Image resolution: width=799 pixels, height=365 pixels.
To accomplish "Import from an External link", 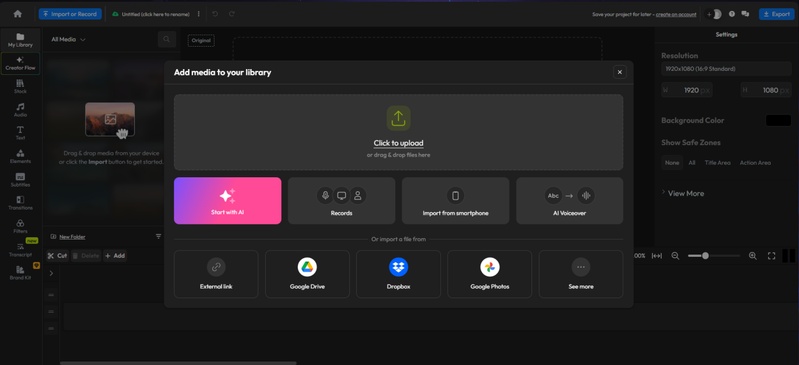I will pos(216,274).
